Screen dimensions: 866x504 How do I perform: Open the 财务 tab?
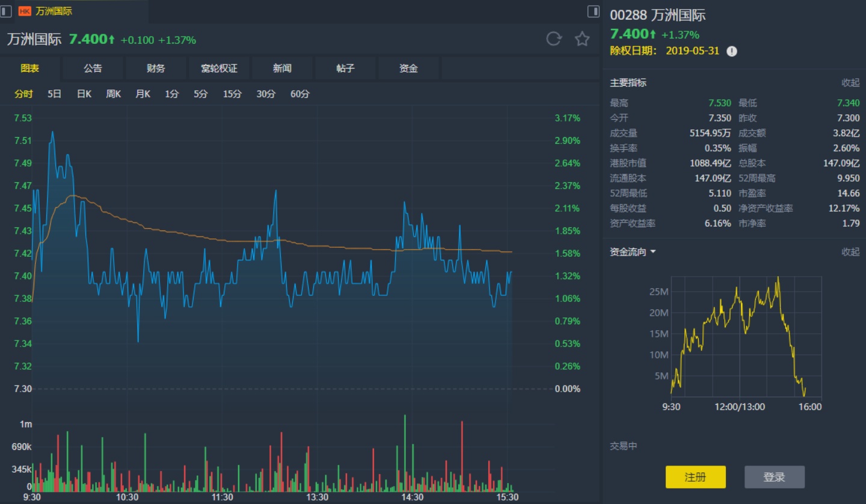coord(156,69)
